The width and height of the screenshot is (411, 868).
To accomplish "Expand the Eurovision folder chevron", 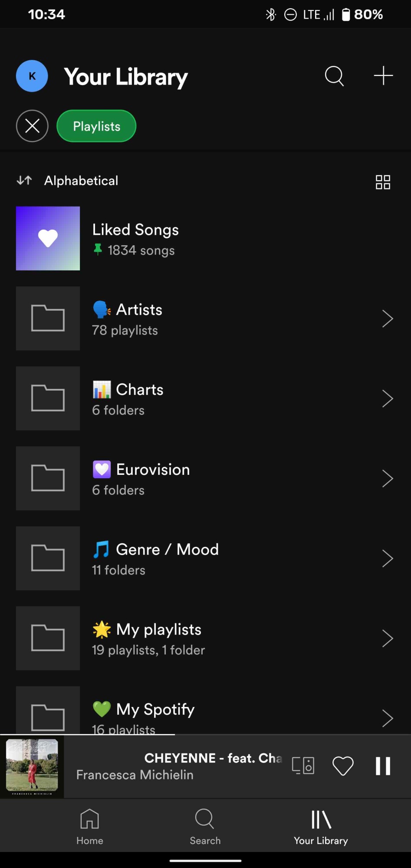I will tap(387, 478).
